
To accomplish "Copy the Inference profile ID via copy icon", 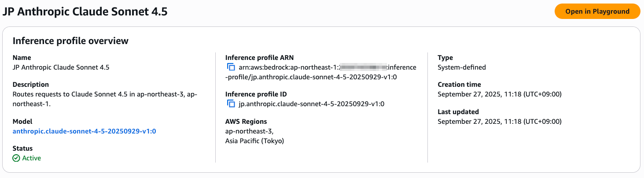I will pyautogui.click(x=231, y=104).
